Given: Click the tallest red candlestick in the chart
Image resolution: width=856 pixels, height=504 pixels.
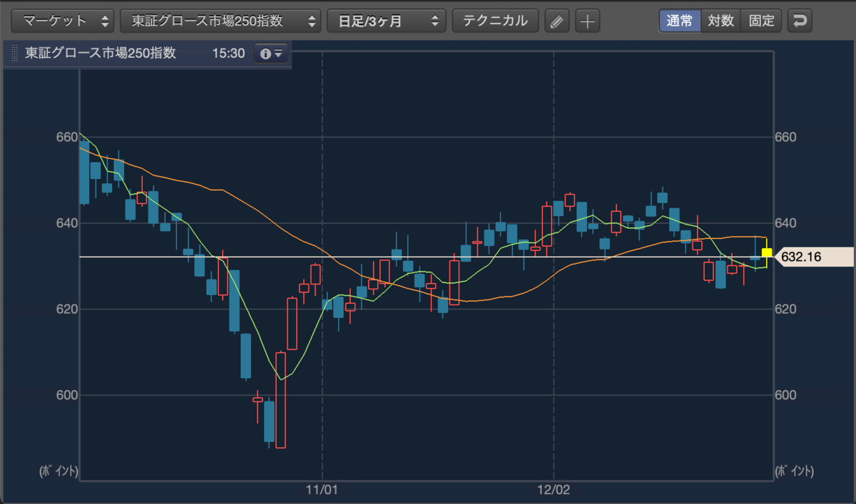Looking at the screenshot, I should (x=280, y=399).
